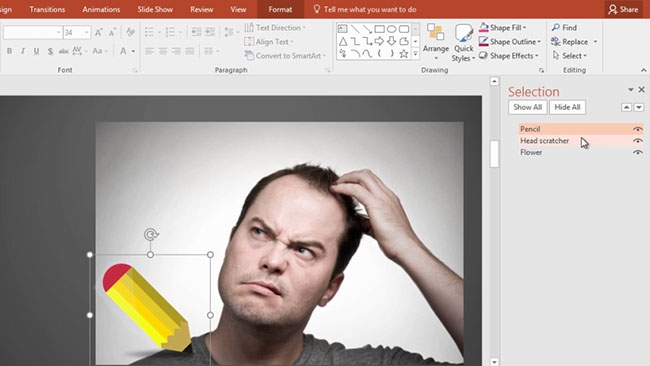Expand the Arrange menu
The width and height of the screenshot is (650, 366).
436,42
